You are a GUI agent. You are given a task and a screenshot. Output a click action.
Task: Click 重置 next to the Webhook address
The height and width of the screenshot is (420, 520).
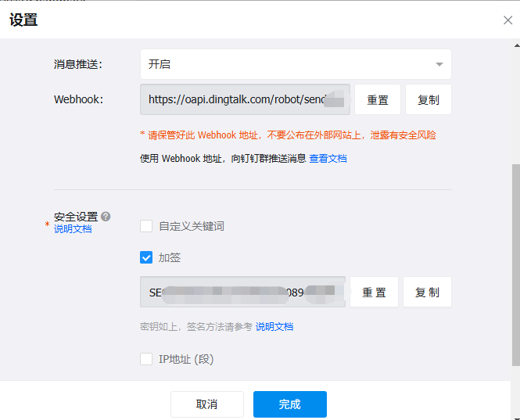pos(378,100)
